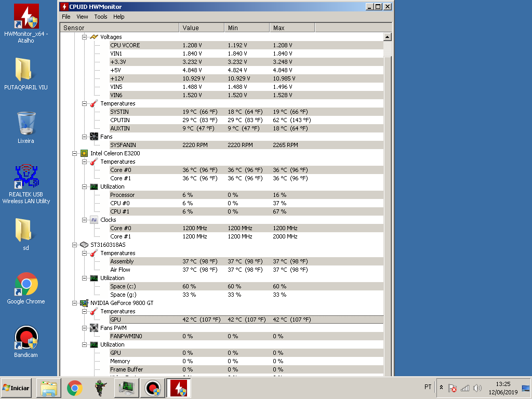
Task: Collapse the Voltages tree node
Action: point(84,37)
